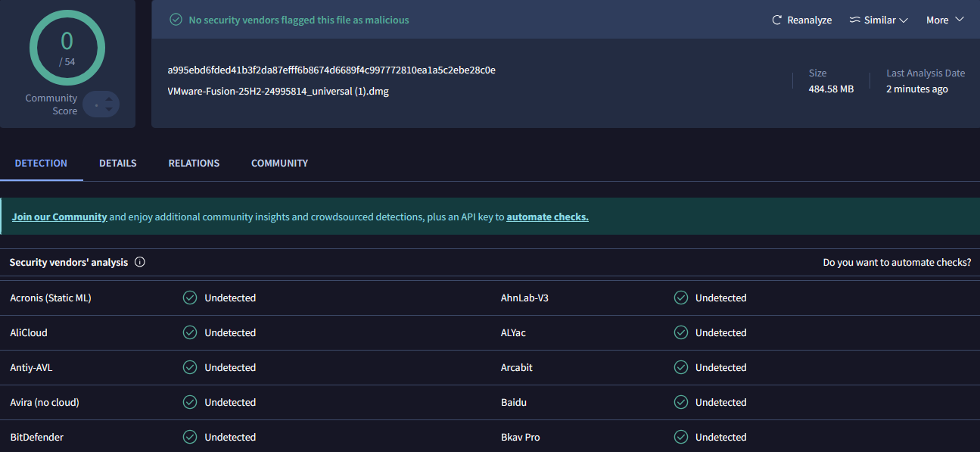Viewport: 980px width, 452px height.
Task: Open the Relations tab
Action: point(194,163)
